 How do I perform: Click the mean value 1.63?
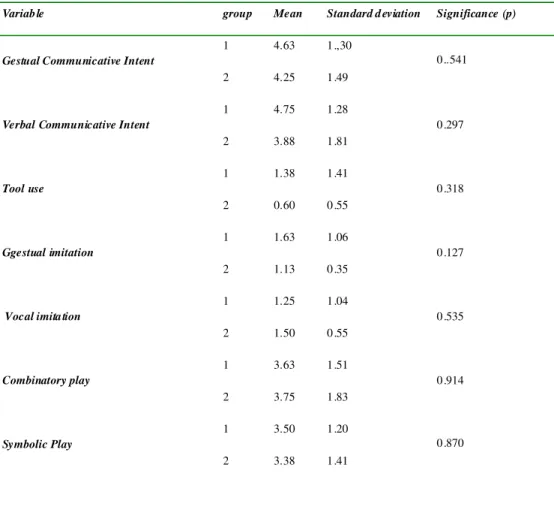284,237
